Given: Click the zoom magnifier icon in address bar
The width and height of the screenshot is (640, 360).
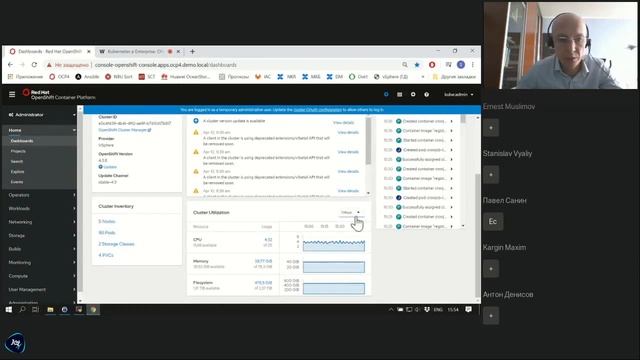Looking at the screenshot, I should pos(405,64).
